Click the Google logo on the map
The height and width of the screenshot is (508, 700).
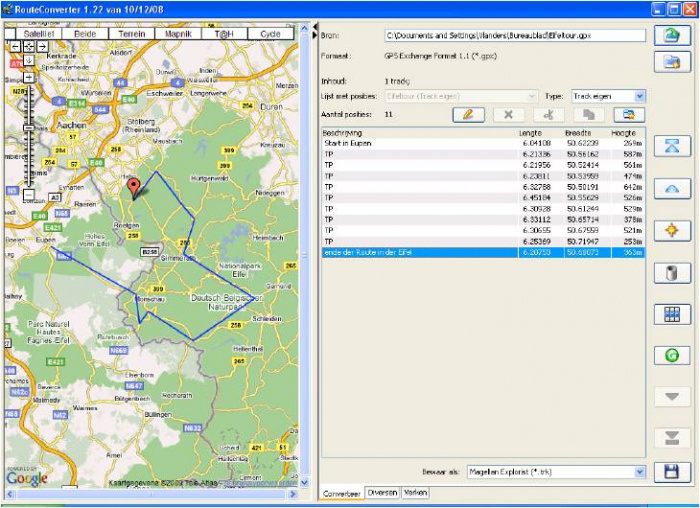point(27,478)
